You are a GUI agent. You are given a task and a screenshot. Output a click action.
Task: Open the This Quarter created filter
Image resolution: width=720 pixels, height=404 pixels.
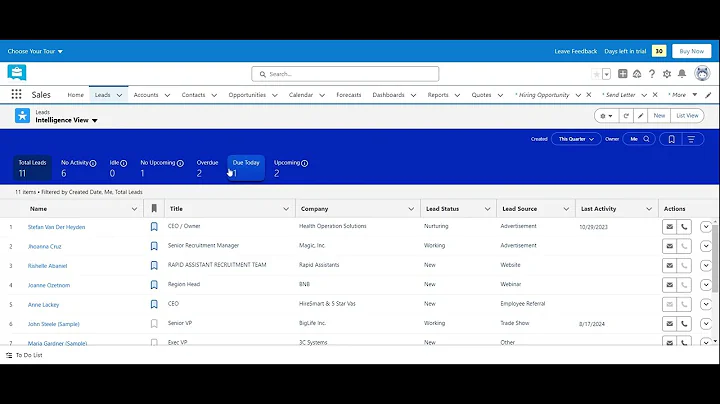[576, 139]
